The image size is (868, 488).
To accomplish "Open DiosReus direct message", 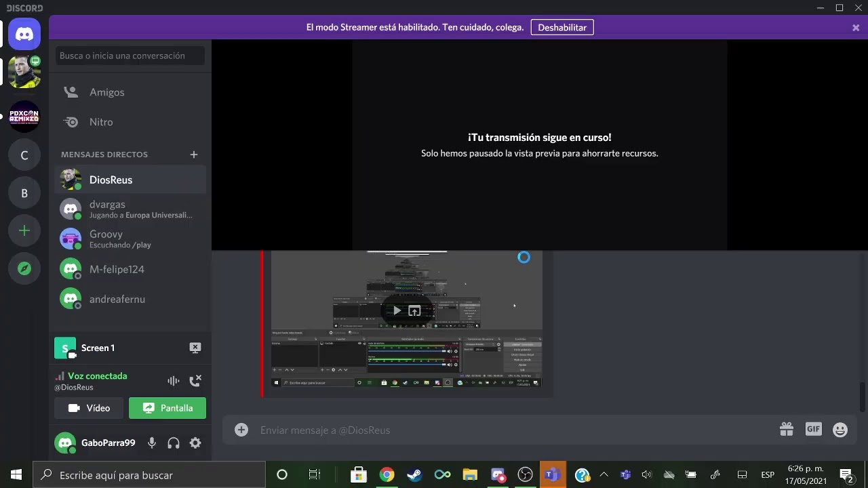I will click(x=130, y=180).
